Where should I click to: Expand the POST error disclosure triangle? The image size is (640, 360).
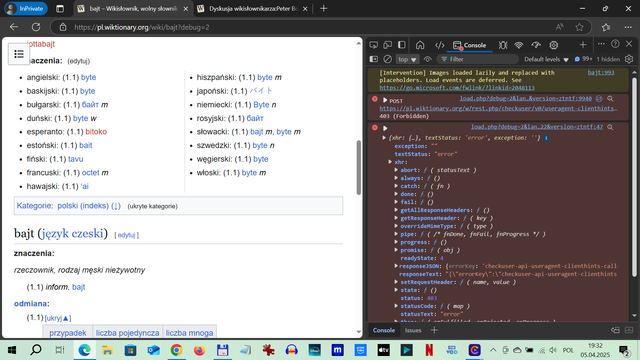tap(384, 100)
